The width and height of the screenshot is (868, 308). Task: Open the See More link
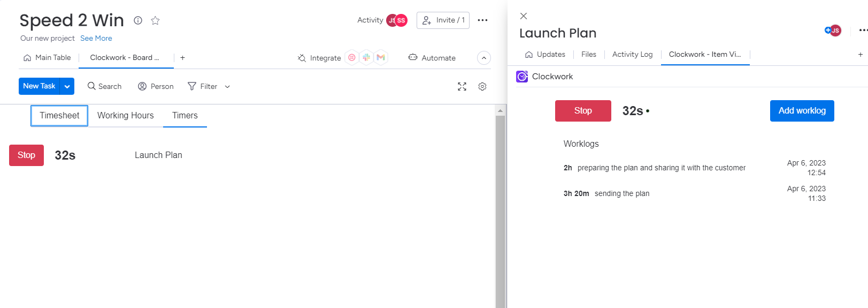pyautogui.click(x=96, y=39)
